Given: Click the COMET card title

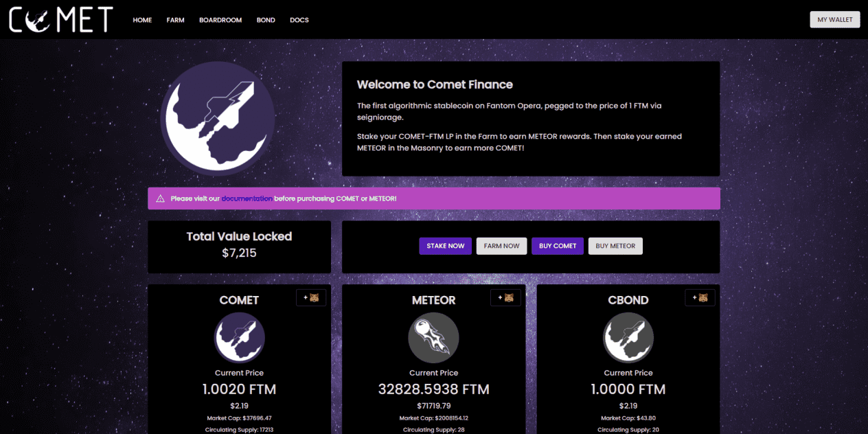Looking at the screenshot, I should (239, 300).
